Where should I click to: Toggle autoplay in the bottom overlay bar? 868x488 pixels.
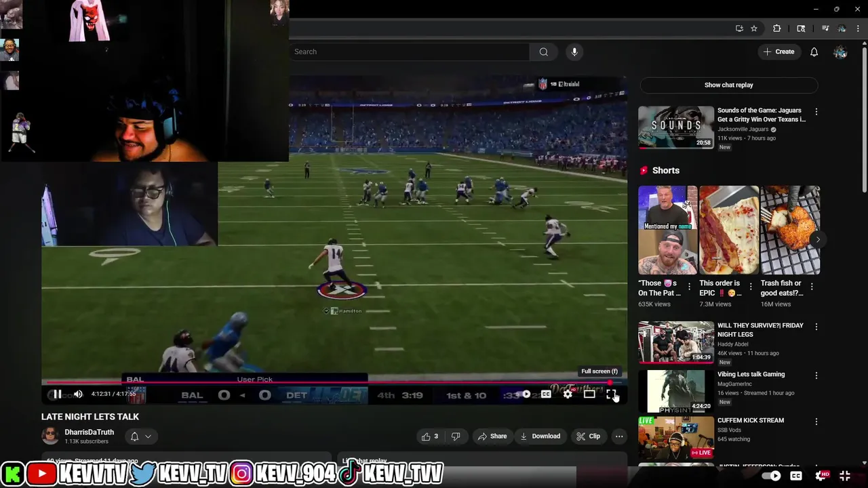[771, 476]
